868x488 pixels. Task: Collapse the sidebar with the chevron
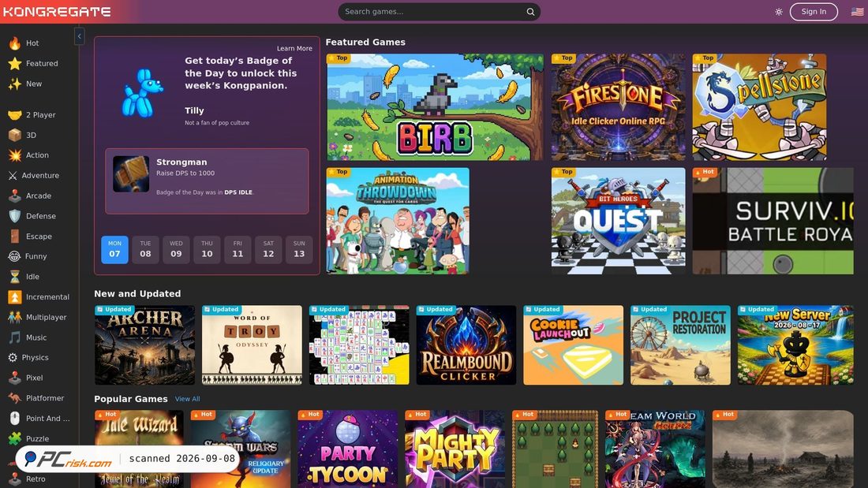(79, 36)
